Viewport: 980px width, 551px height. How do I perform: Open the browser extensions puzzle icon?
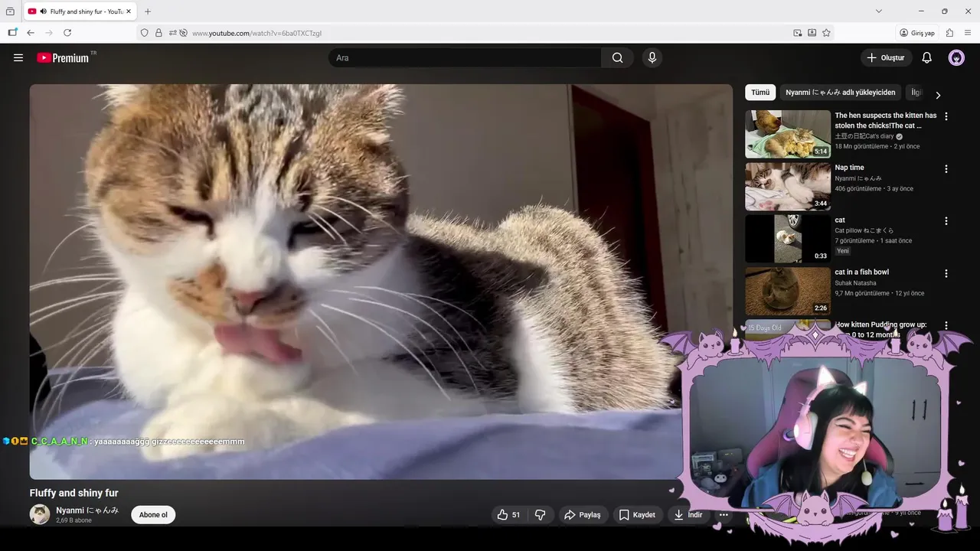pos(949,33)
